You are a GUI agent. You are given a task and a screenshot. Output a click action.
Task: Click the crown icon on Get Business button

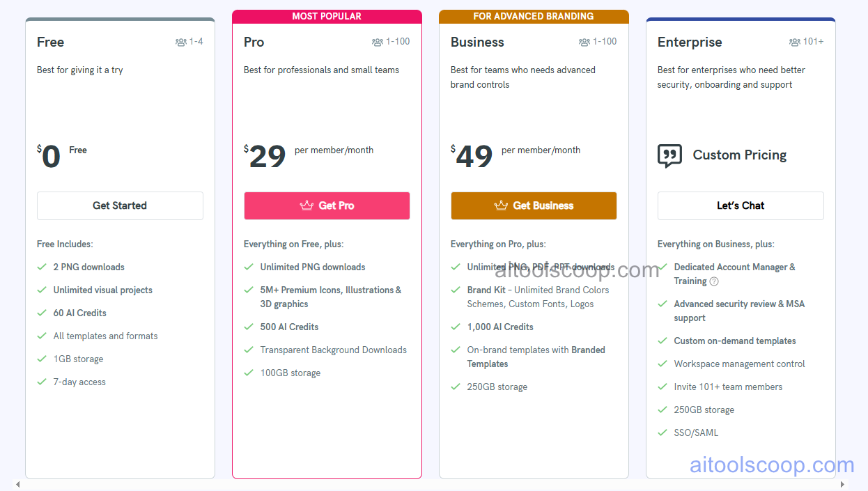tap(502, 205)
